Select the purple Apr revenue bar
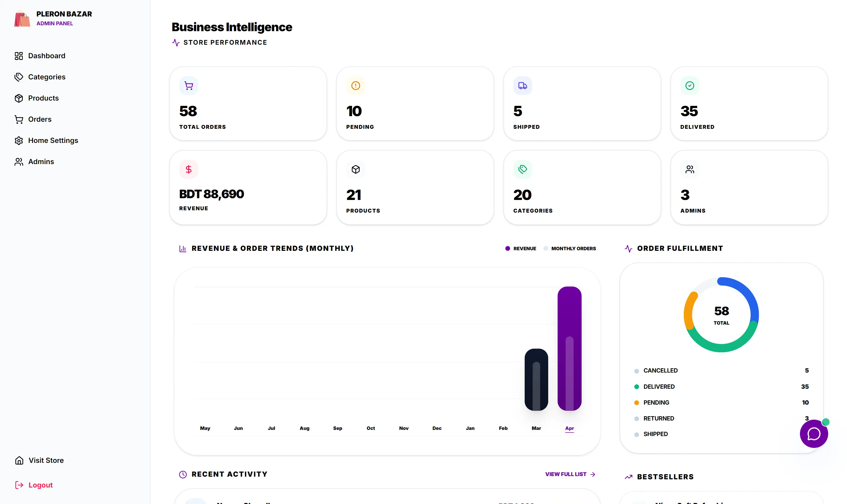Image resolution: width=847 pixels, height=504 pixels. (569, 348)
